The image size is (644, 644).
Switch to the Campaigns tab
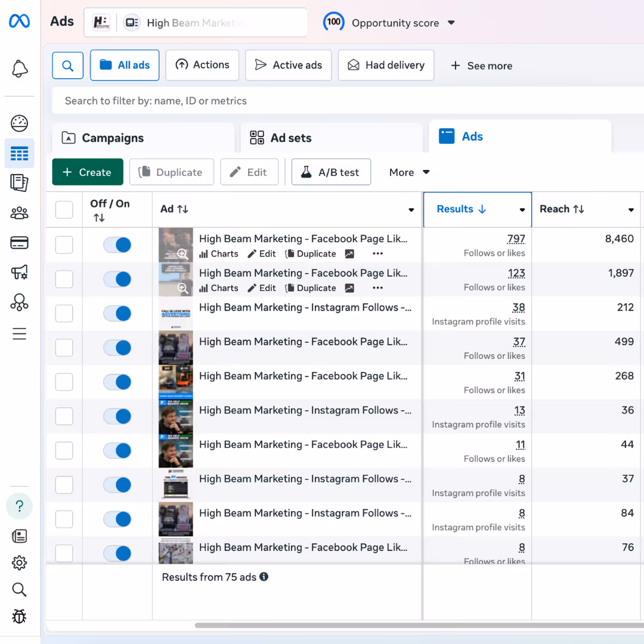pyautogui.click(x=143, y=138)
